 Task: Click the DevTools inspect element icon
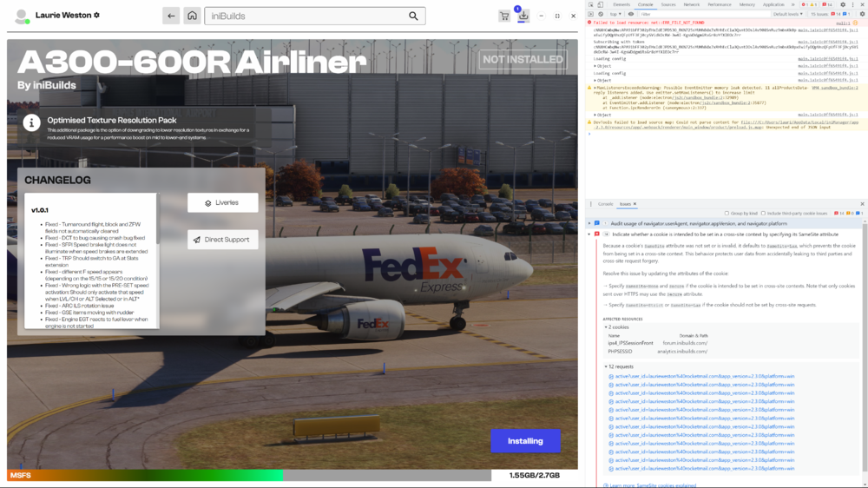[590, 4]
